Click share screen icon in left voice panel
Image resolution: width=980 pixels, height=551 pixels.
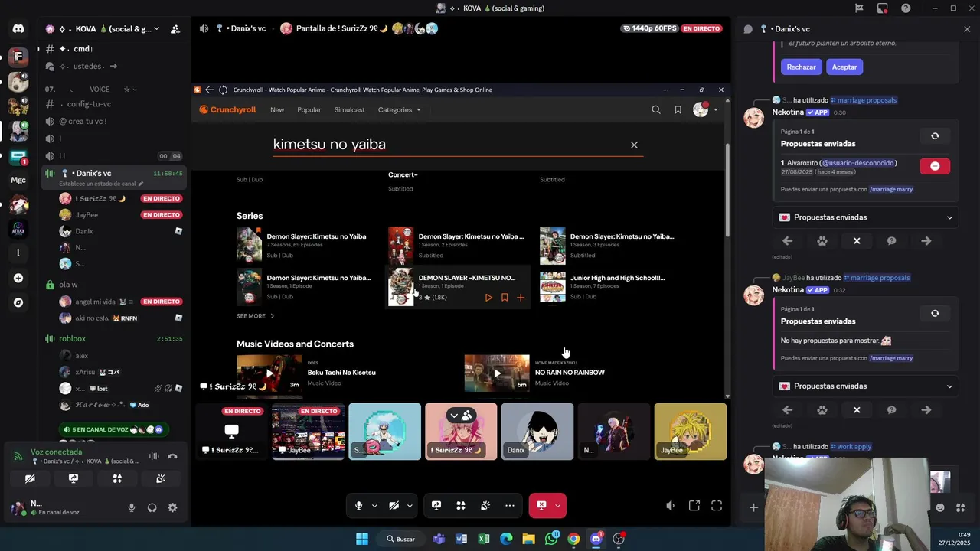[x=73, y=478]
